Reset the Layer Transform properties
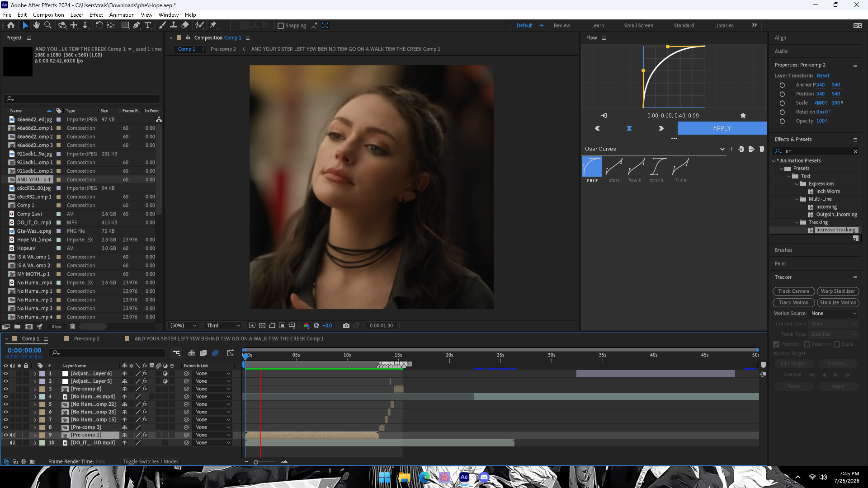The width and height of the screenshot is (868, 488). tap(823, 76)
